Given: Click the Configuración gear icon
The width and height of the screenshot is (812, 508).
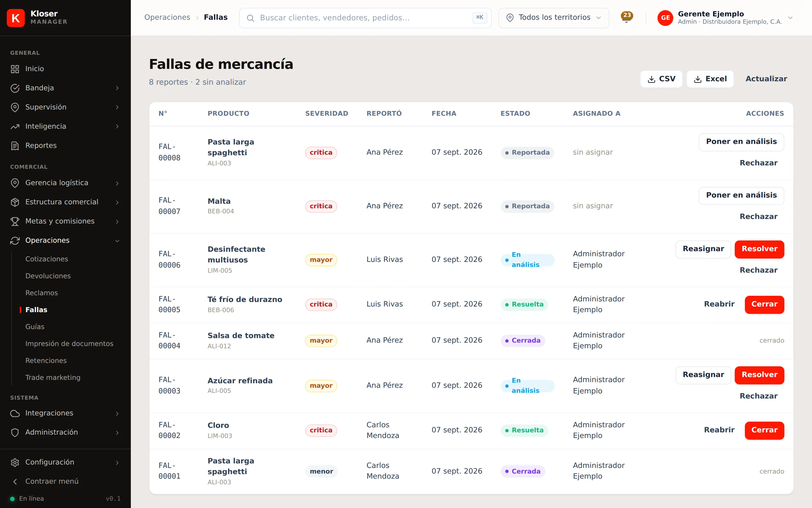Looking at the screenshot, I should [15, 462].
